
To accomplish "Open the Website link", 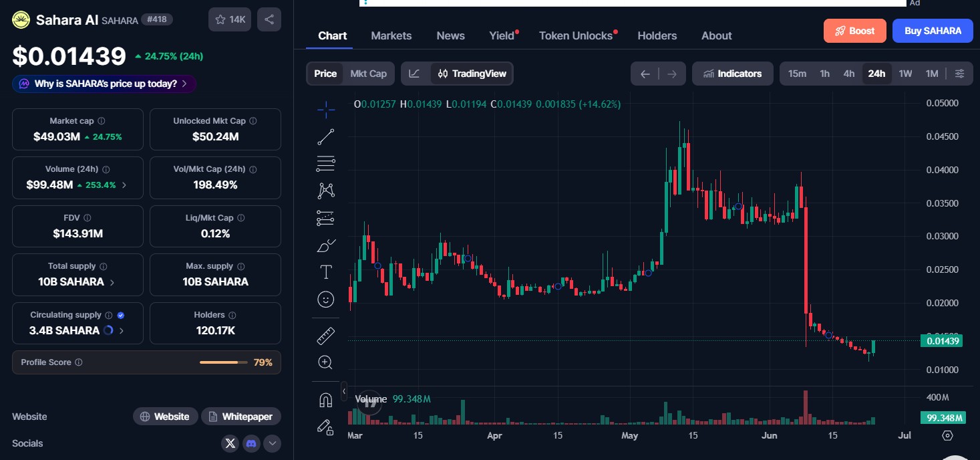I will [x=166, y=417].
